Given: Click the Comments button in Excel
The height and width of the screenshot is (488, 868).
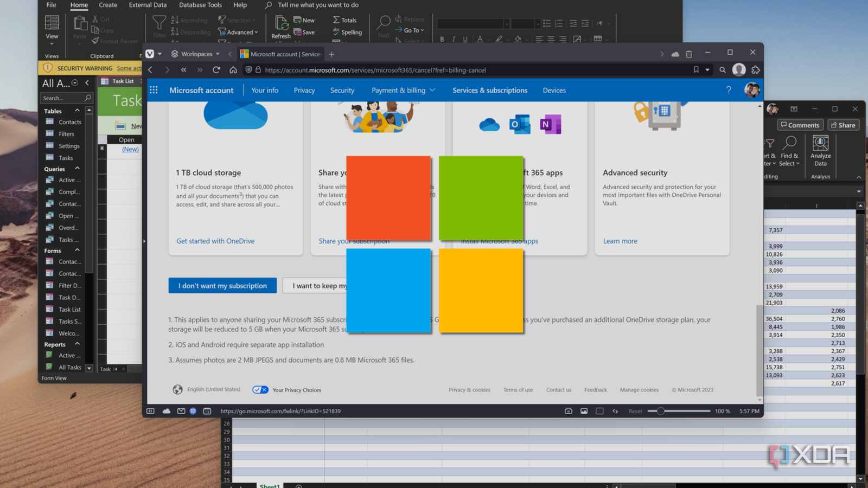Looking at the screenshot, I should click(800, 125).
